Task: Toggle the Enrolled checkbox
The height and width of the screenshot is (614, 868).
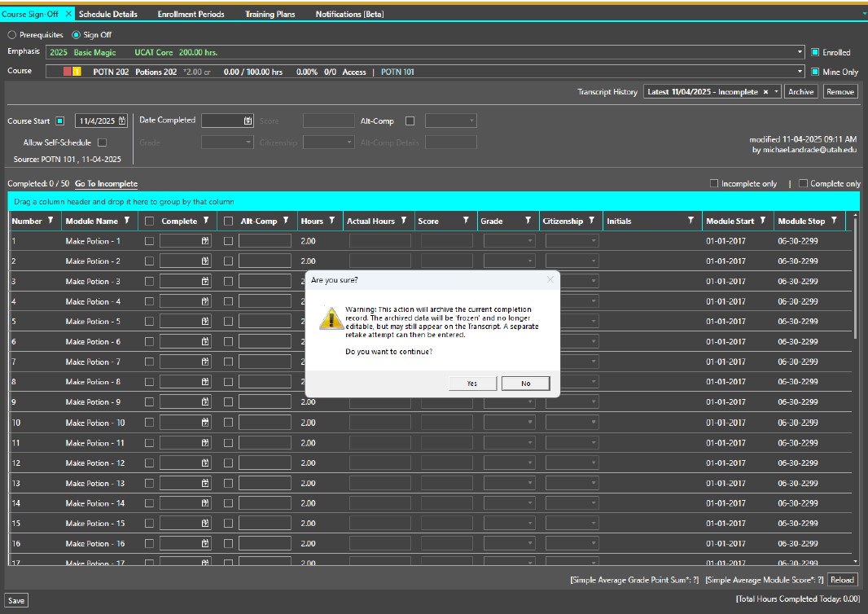Action: (x=814, y=53)
